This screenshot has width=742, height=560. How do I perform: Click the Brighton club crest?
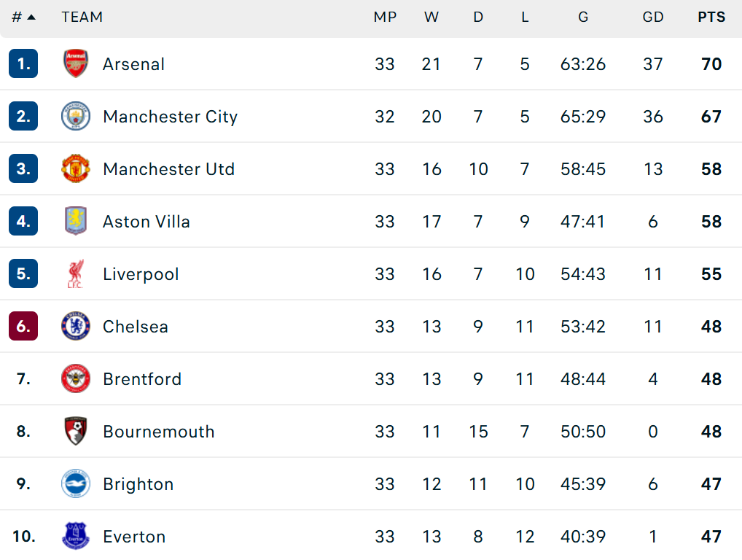tap(76, 483)
